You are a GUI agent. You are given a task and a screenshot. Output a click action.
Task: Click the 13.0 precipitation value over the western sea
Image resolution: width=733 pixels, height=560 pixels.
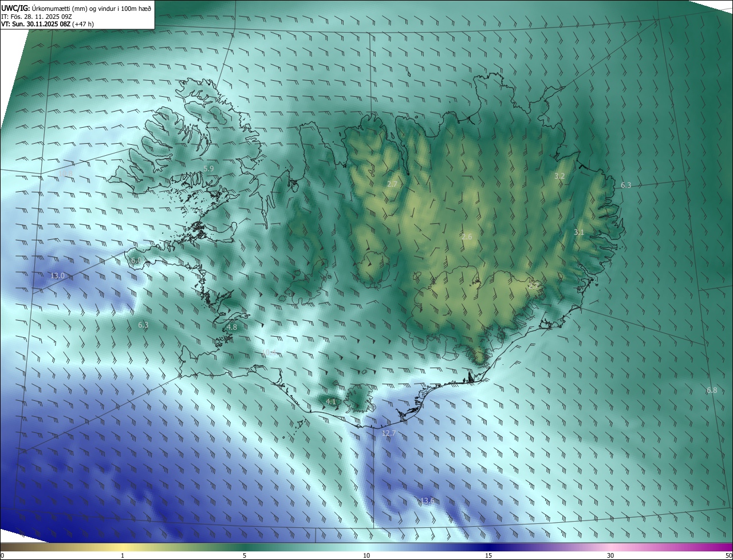pyautogui.click(x=57, y=276)
